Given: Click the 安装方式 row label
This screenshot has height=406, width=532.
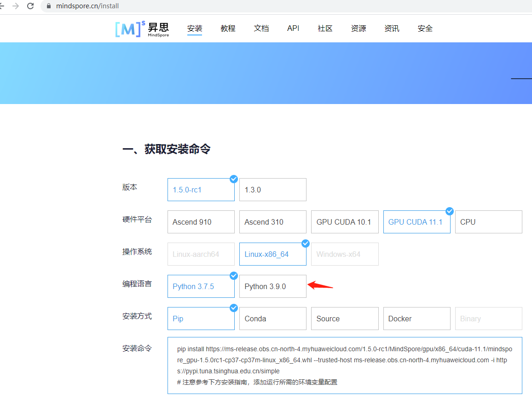Looking at the screenshot, I should point(137,316).
